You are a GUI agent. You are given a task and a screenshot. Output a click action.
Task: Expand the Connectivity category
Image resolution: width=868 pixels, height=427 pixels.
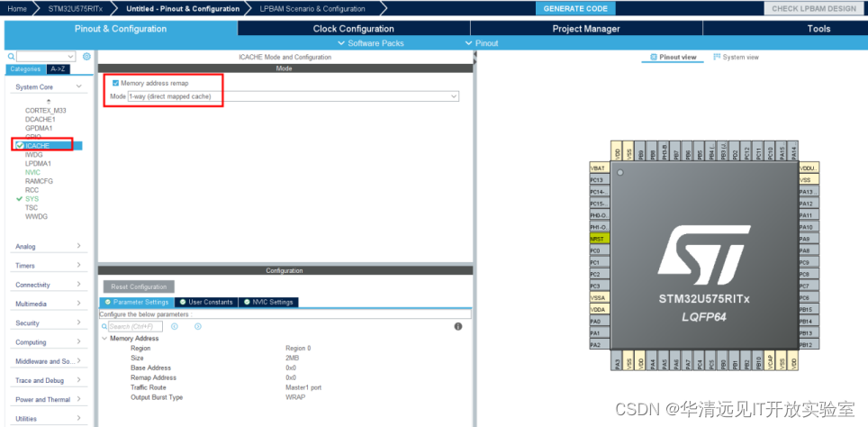[x=78, y=284]
